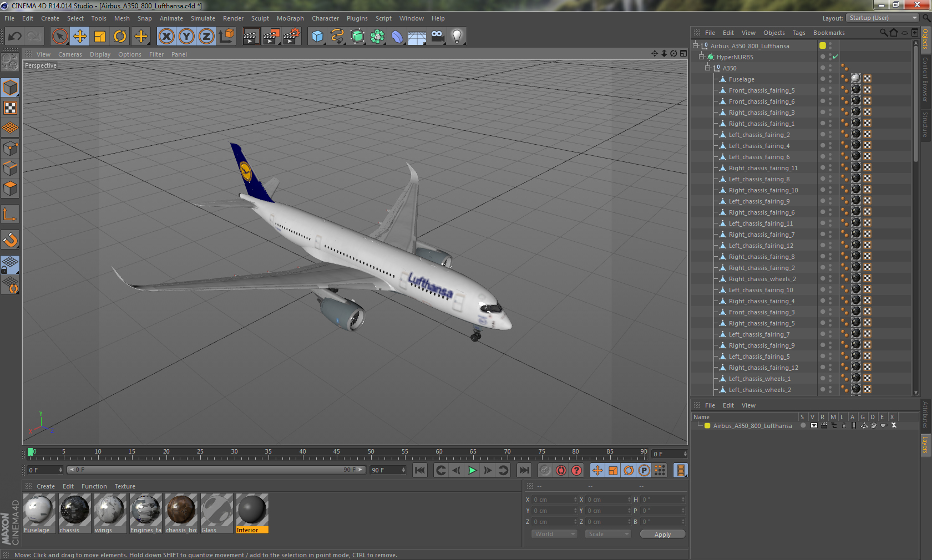Screen dimensions: 932x560
Task: Toggle the Enable Axis tool
Action: tap(10, 215)
